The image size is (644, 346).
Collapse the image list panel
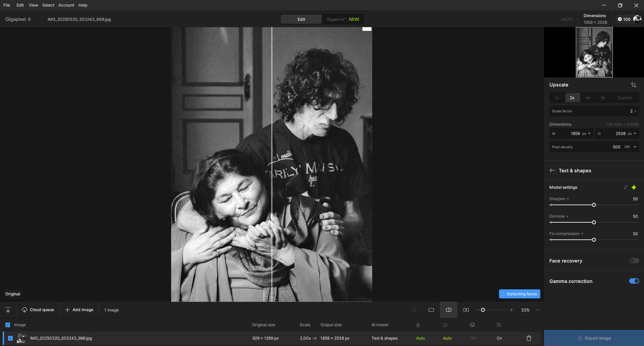(x=8, y=310)
